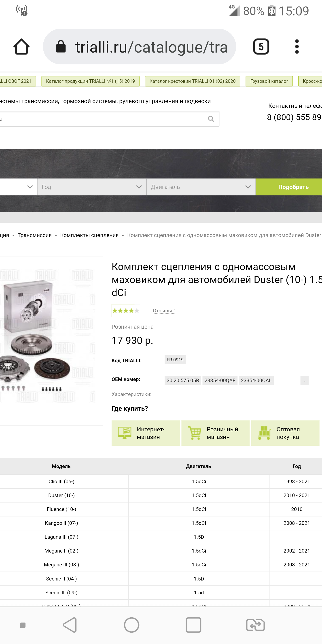Open Каталог продукции TRIALLI №1 (15) 2019
322x644 pixels.
click(90, 81)
